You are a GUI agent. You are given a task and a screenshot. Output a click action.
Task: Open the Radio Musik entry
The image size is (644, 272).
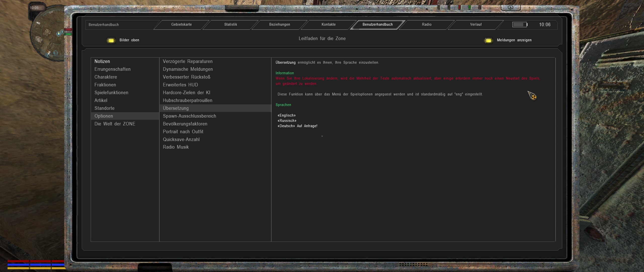coord(176,147)
